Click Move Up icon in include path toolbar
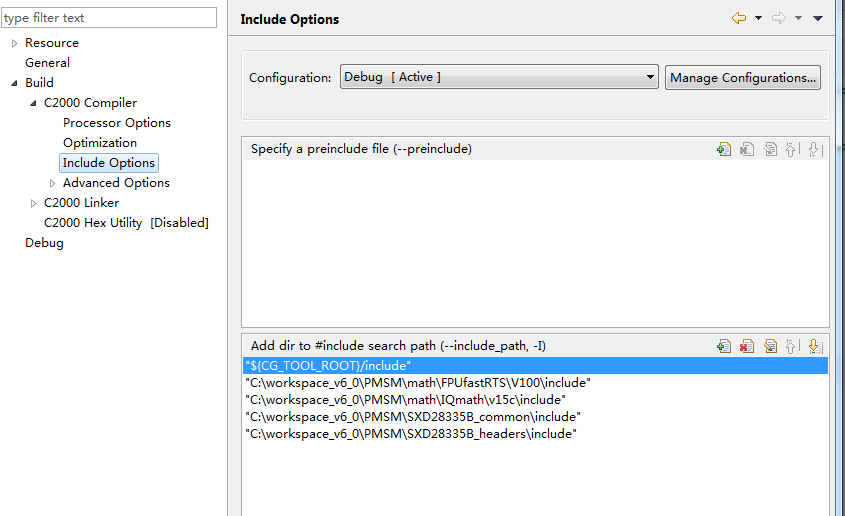845x516 pixels. (792, 346)
